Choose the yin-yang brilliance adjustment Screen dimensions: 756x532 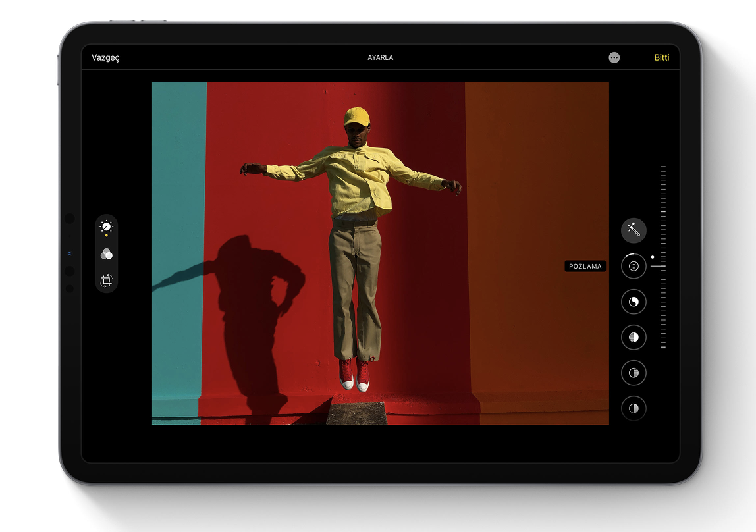[634, 302]
